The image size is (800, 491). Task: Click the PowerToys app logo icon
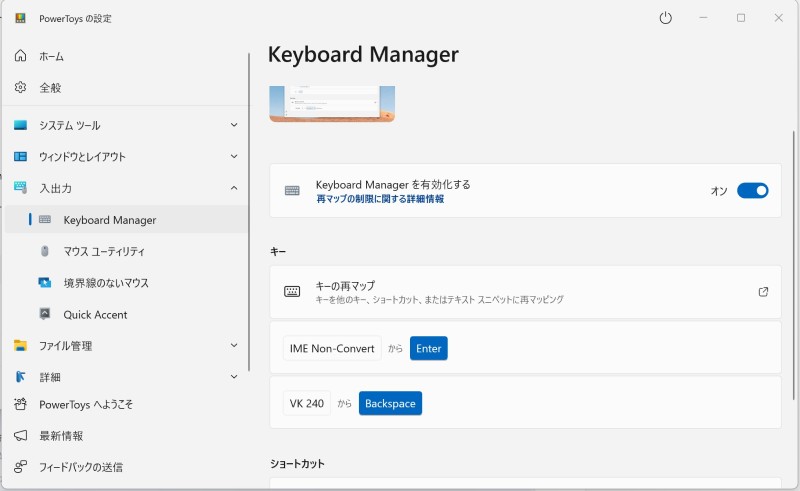(20, 18)
